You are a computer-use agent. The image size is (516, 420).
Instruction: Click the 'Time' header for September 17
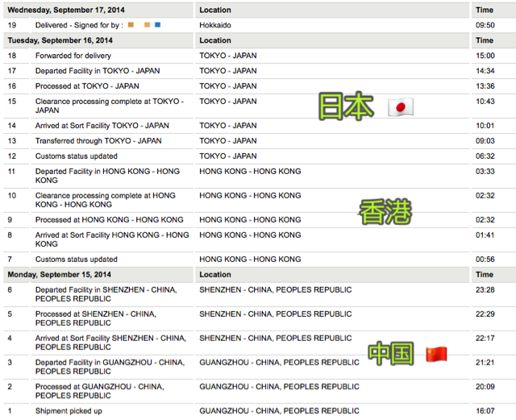point(485,10)
